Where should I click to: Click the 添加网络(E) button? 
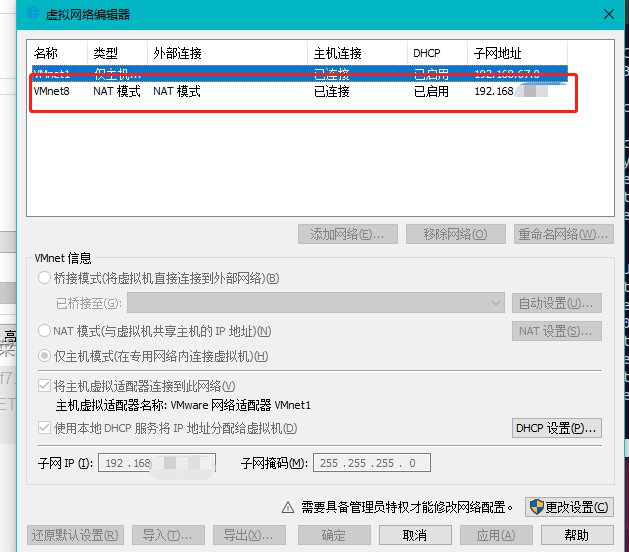(348, 234)
